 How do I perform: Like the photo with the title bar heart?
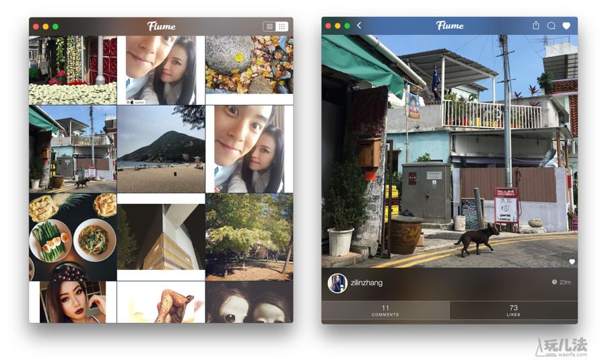point(566,26)
